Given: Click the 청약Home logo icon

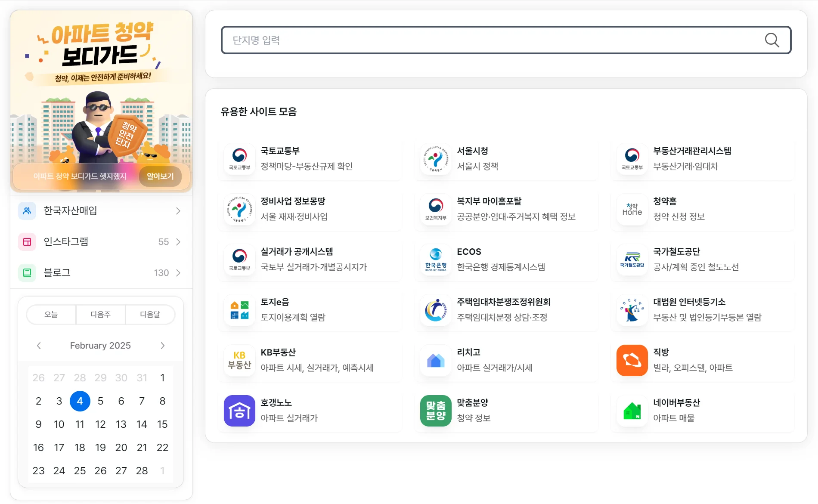Looking at the screenshot, I should click(632, 209).
